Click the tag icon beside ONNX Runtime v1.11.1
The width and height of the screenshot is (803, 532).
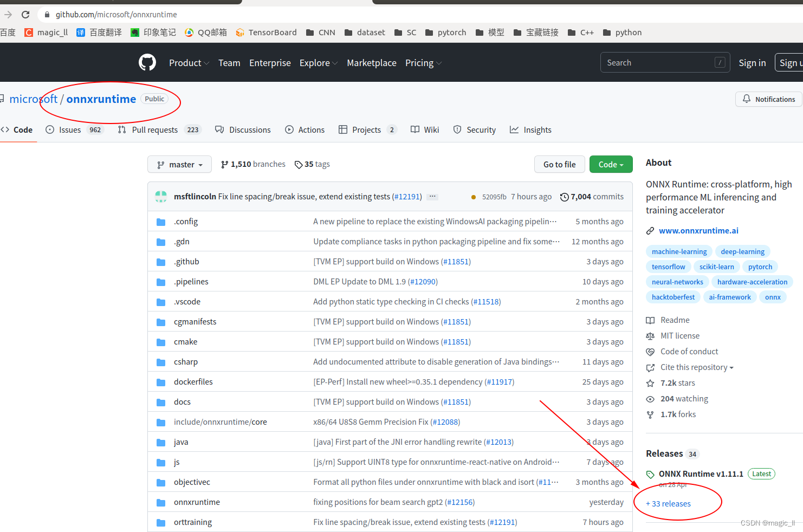(x=650, y=474)
